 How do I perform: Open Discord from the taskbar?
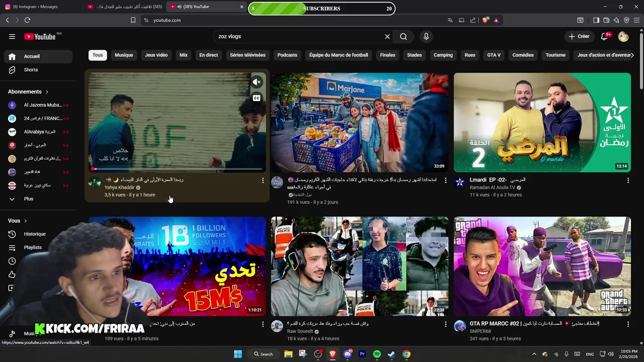point(347,354)
